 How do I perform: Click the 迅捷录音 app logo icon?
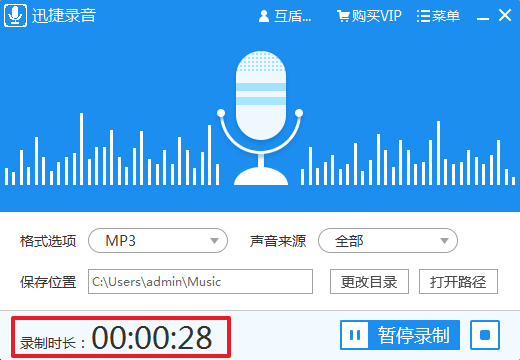(15, 15)
